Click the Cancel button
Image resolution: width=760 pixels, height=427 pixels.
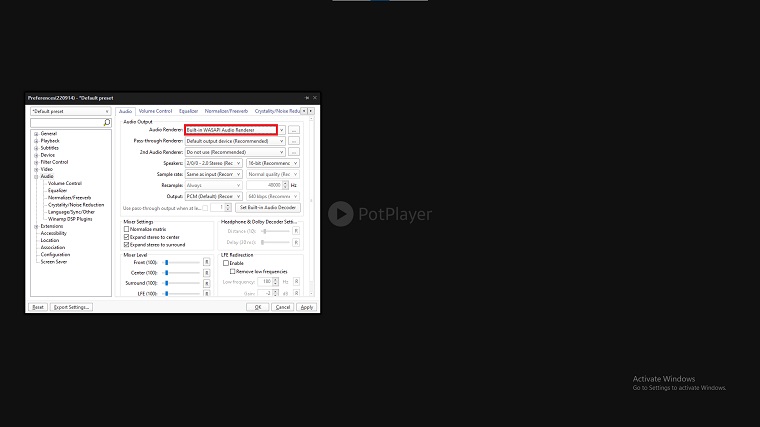coord(282,307)
